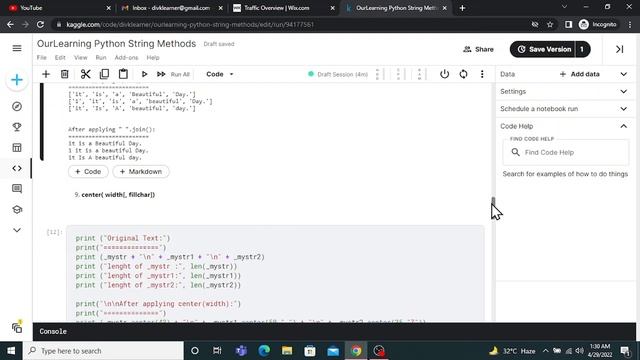The height and width of the screenshot is (360, 640).
Task: Bookmark this page with star icon
Action: (550, 24)
